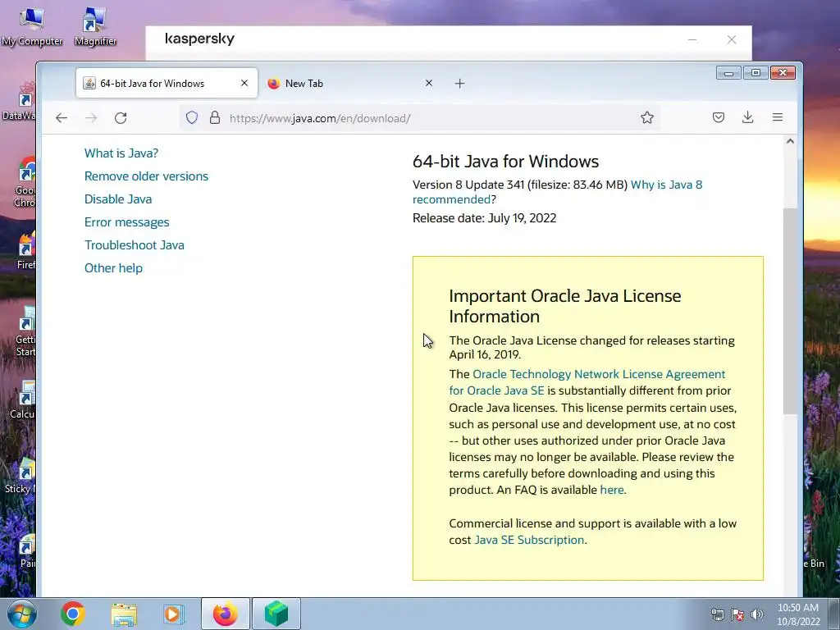Click the vertical scrollbar thumb

790,311
